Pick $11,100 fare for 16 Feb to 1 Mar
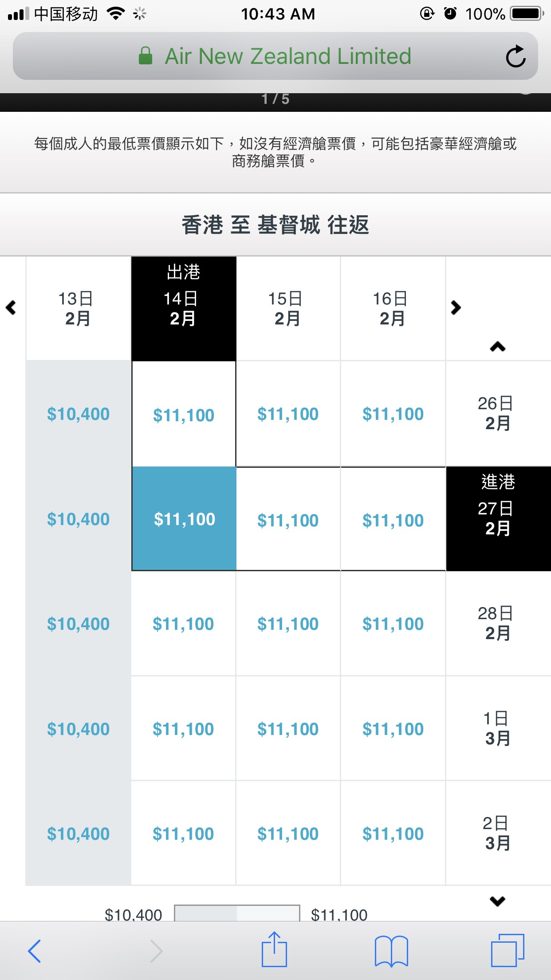The image size is (551, 980). (393, 729)
